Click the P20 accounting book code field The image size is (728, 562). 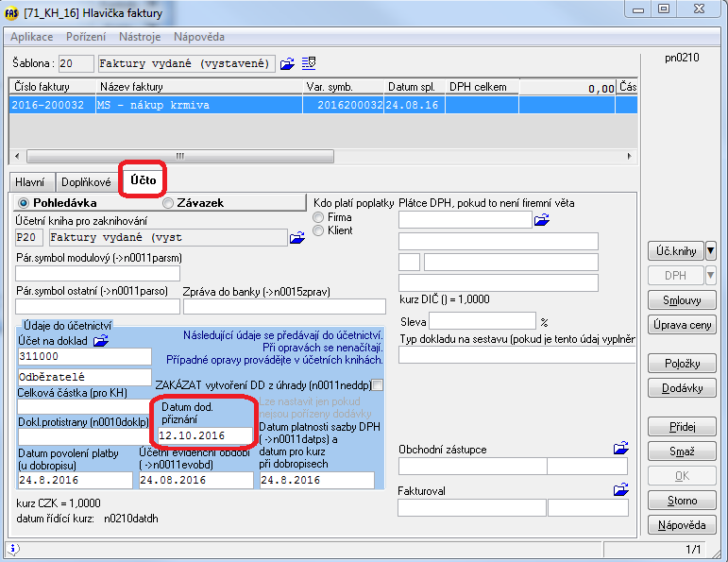click(x=28, y=237)
